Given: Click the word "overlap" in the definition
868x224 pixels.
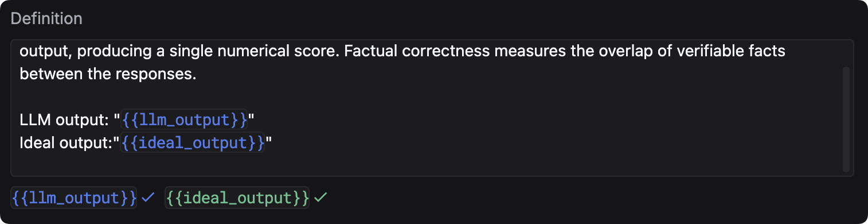Looking at the screenshot, I should pyautogui.click(x=612, y=52).
